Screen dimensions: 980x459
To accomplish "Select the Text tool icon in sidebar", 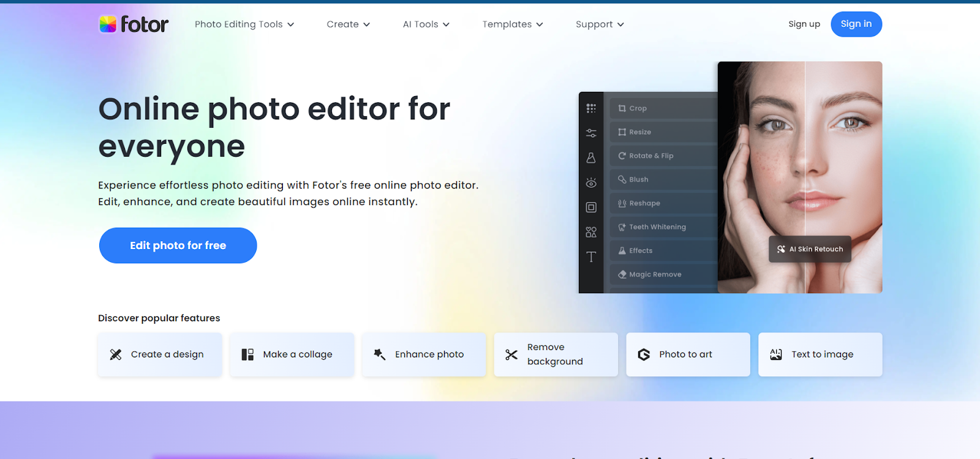I will (591, 257).
